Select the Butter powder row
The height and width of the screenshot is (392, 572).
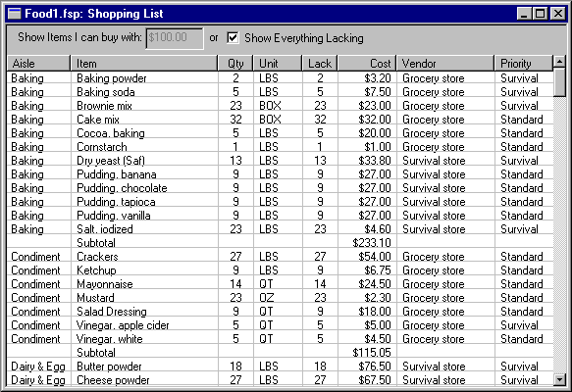(280, 367)
